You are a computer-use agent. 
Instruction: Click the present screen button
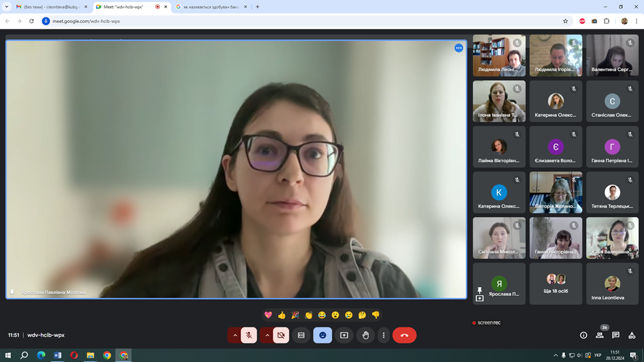[x=344, y=335]
